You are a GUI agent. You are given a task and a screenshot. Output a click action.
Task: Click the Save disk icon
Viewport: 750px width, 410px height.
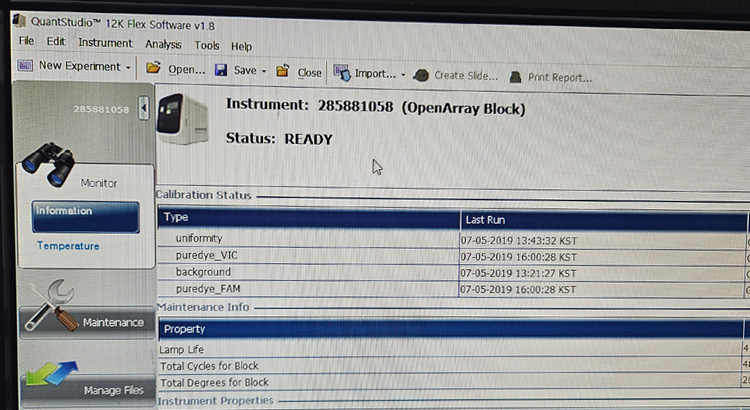[x=222, y=70]
